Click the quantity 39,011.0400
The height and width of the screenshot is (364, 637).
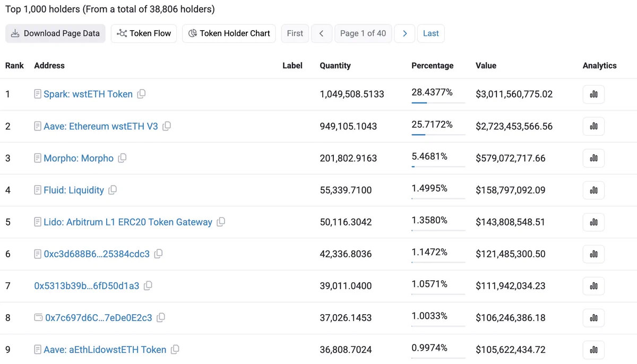pos(346,285)
